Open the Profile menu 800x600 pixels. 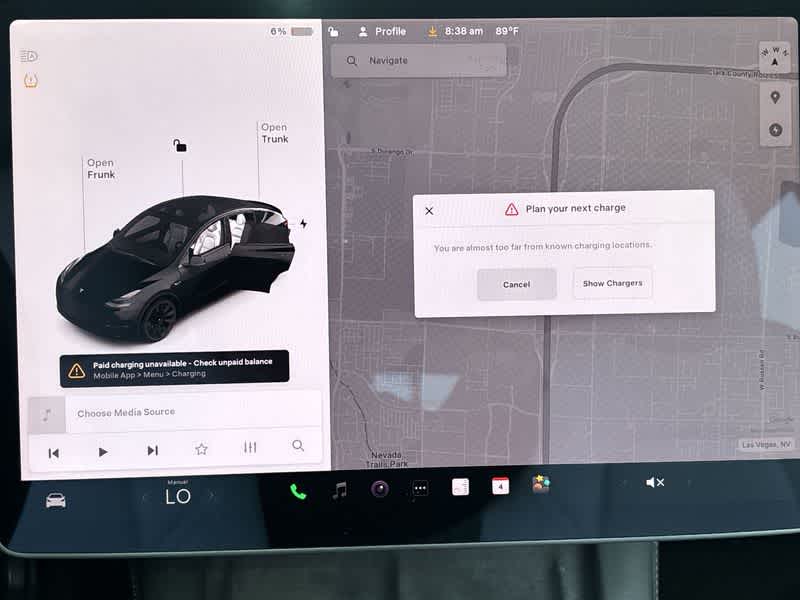coord(382,32)
